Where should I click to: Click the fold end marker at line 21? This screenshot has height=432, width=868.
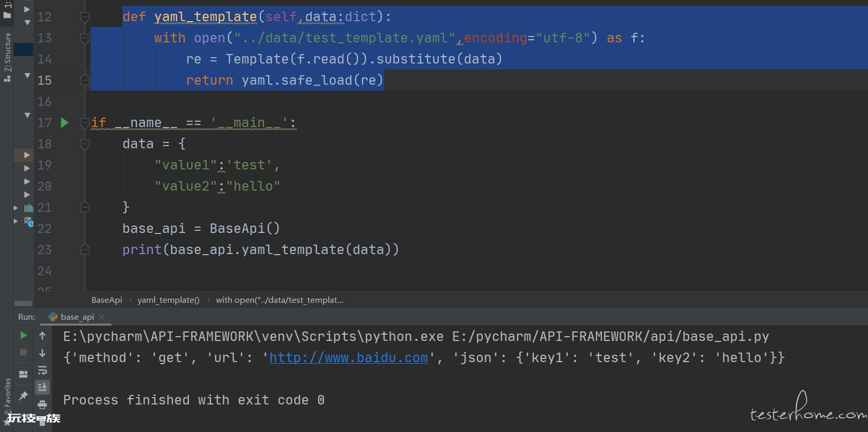tap(85, 207)
